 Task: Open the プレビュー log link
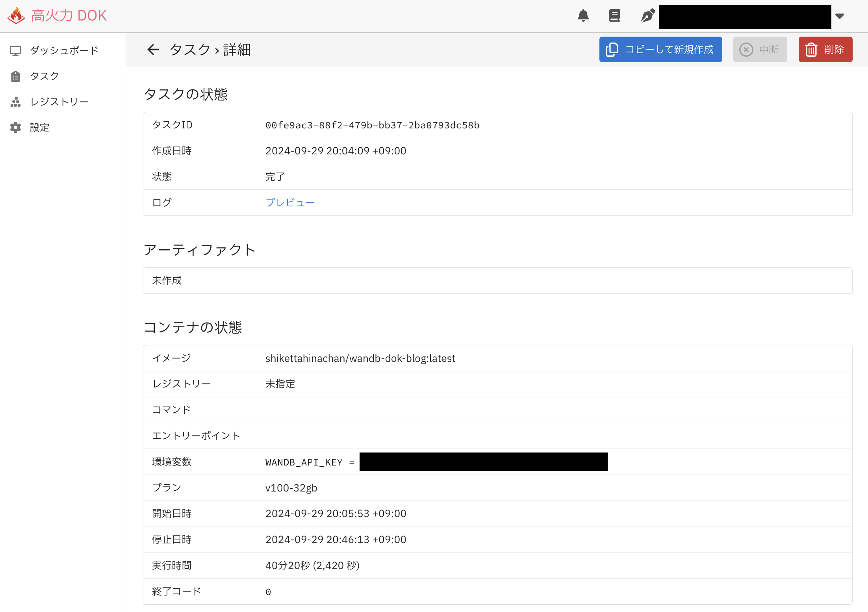(x=290, y=202)
